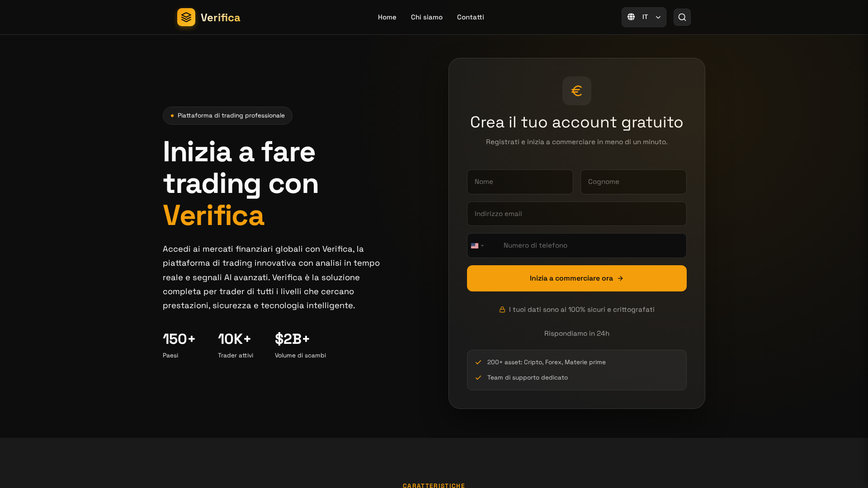The width and height of the screenshot is (868, 488).
Task: Click the globe icon in the language selector
Action: tap(631, 17)
